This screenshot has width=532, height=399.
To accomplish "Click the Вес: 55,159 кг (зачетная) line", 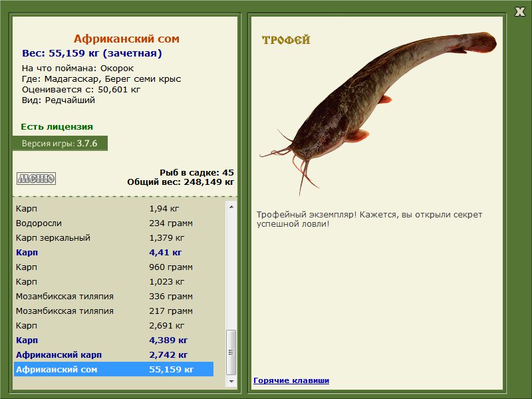I will (x=92, y=53).
